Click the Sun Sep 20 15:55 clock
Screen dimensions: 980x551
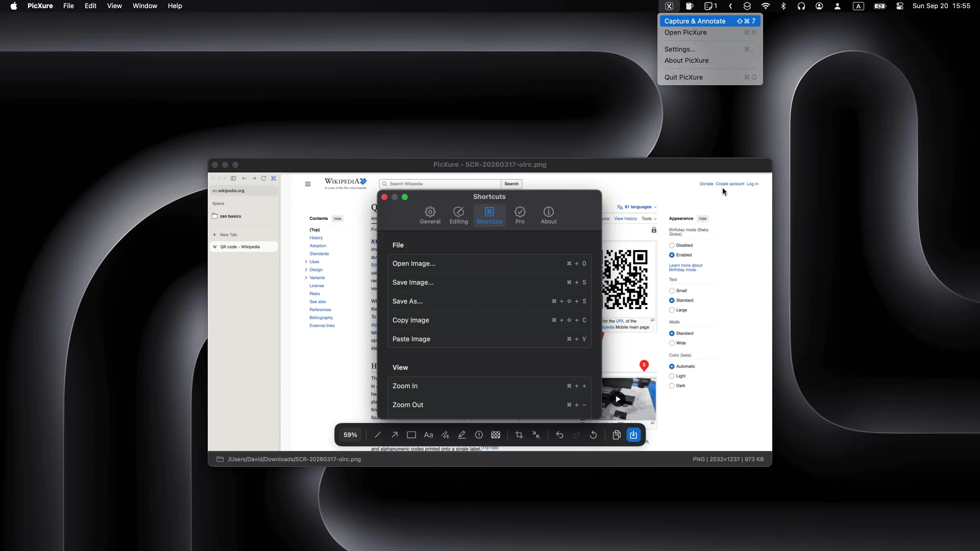(941, 6)
